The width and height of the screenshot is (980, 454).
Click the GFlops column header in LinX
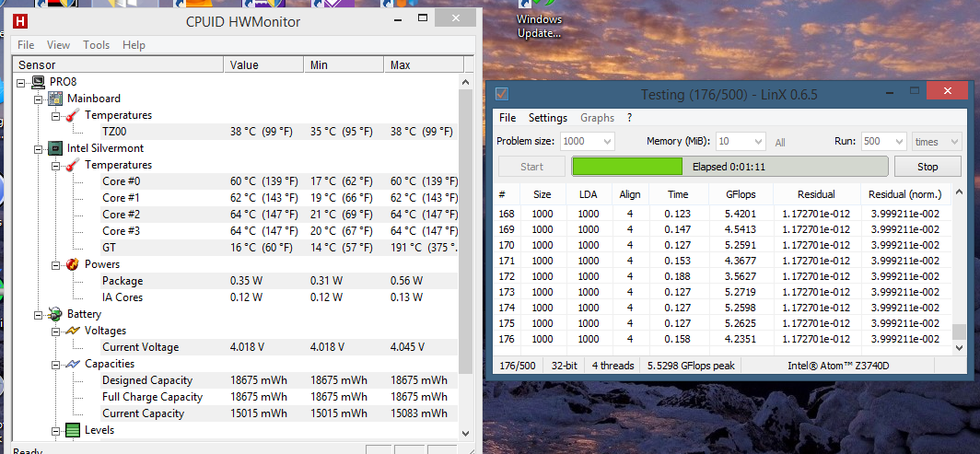741,194
